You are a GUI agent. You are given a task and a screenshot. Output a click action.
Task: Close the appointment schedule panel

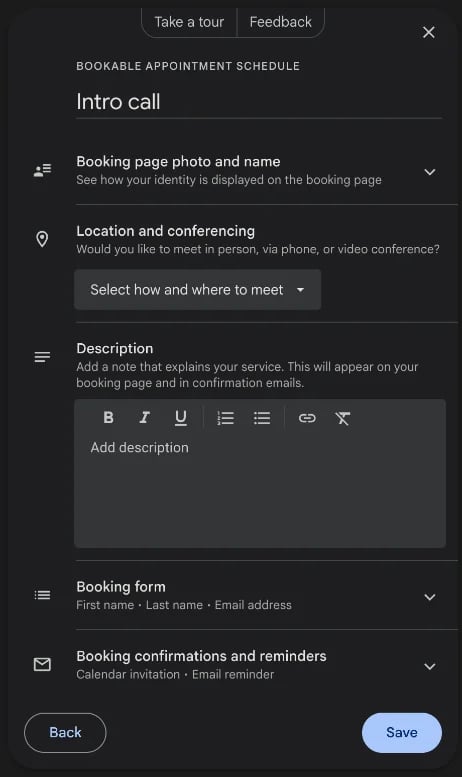tap(429, 33)
